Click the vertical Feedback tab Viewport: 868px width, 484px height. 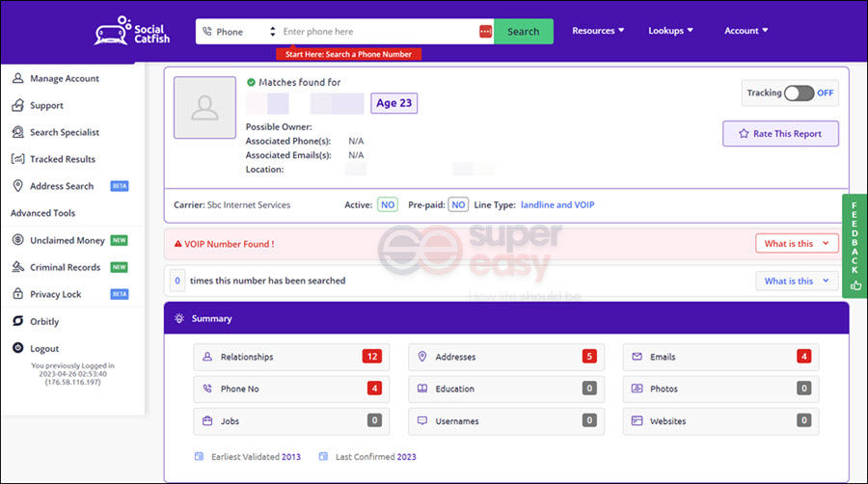pos(854,246)
